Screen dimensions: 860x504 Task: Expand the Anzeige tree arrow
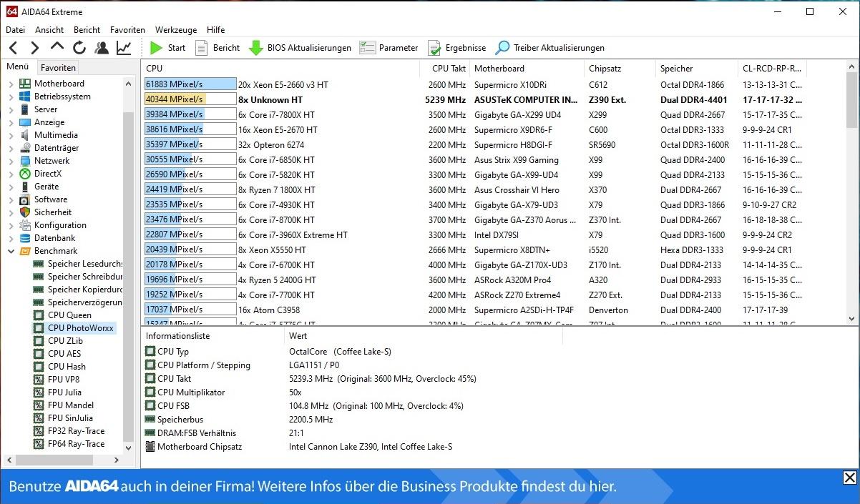[x=11, y=122]
